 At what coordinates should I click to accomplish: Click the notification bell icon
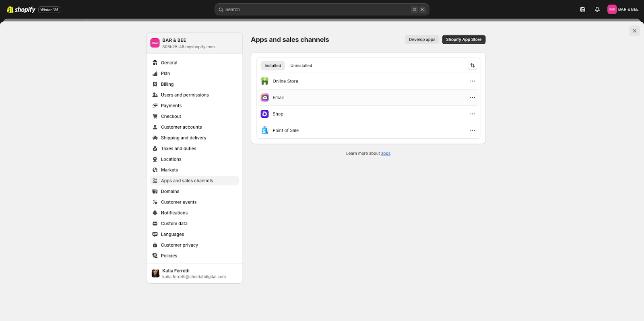pyautogui.click(x=597, y=10)
